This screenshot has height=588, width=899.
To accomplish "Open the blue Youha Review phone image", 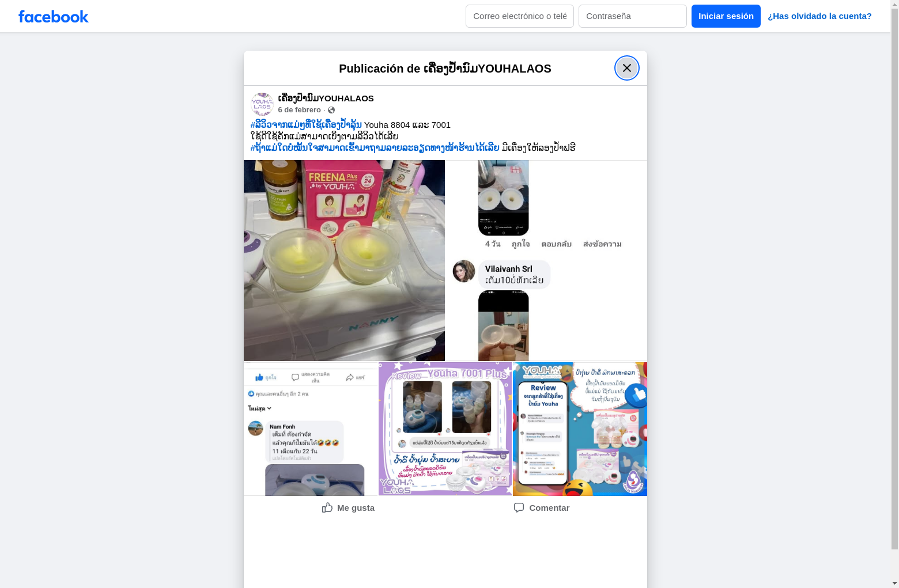I will pyautogui.click(x=580, y=429).
